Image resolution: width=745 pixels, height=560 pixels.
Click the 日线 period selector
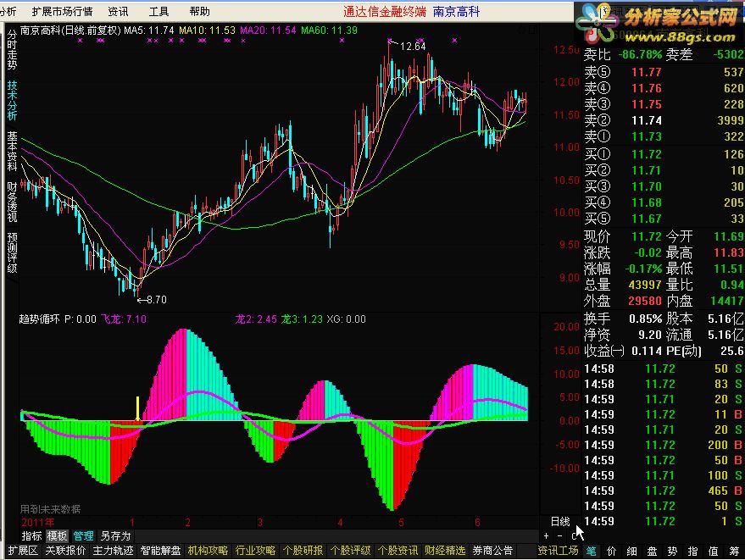[x=560, y=522]
